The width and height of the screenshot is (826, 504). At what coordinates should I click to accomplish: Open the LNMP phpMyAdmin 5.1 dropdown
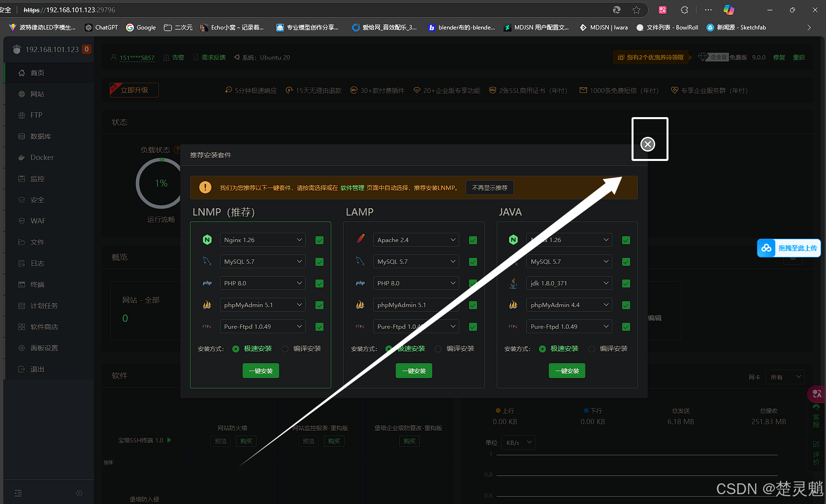click(x=263, y=305)
